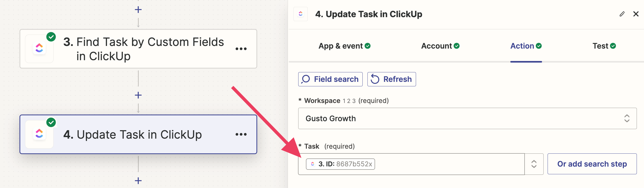Screen dimensions: 644x188
Task: Add a step below Update Task step
Action: pyautogui.click(x=138, y=181)
